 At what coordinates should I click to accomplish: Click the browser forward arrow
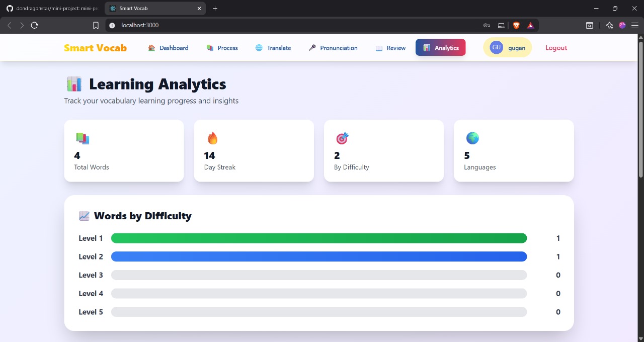tap(22, 25)
